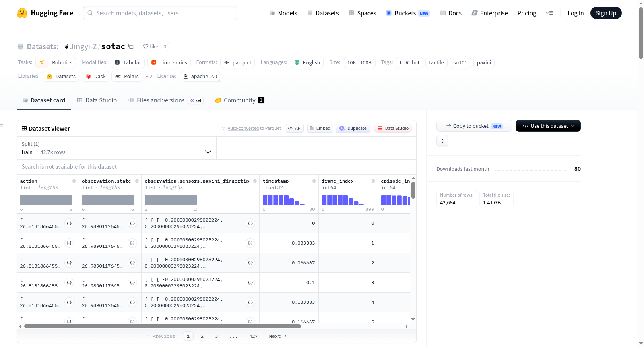Click the Sign Up button
The width and height of the screenshot is (644, 347).
[606, 13]
